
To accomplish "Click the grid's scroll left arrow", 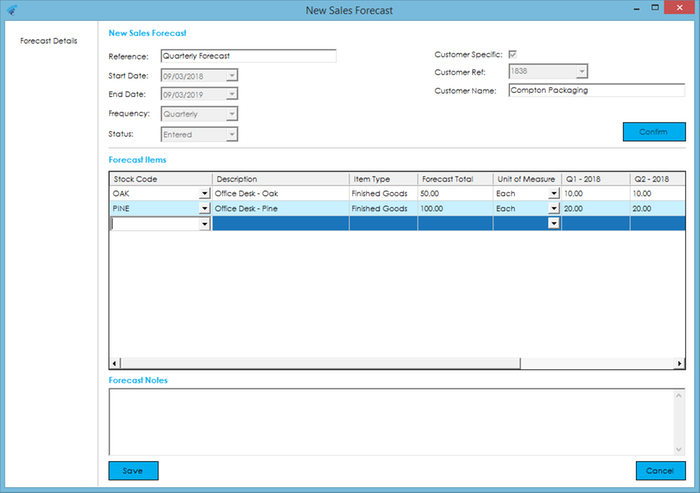I will point(115,363).
